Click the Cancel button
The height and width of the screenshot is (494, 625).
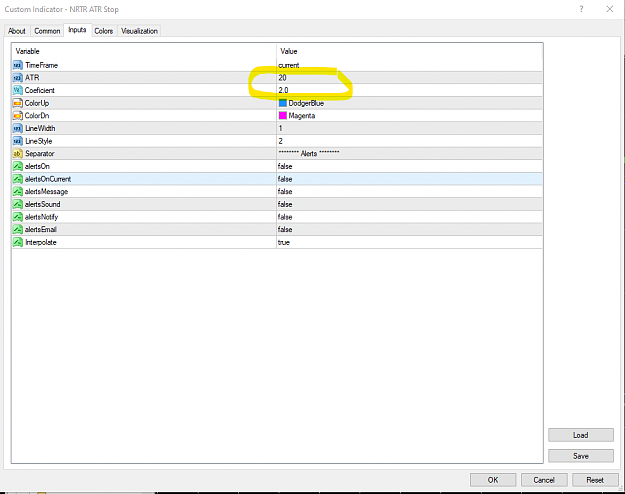544,480
